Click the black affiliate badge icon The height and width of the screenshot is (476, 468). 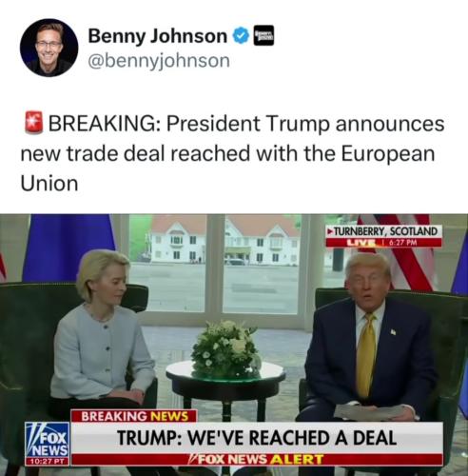pos(263,35)
